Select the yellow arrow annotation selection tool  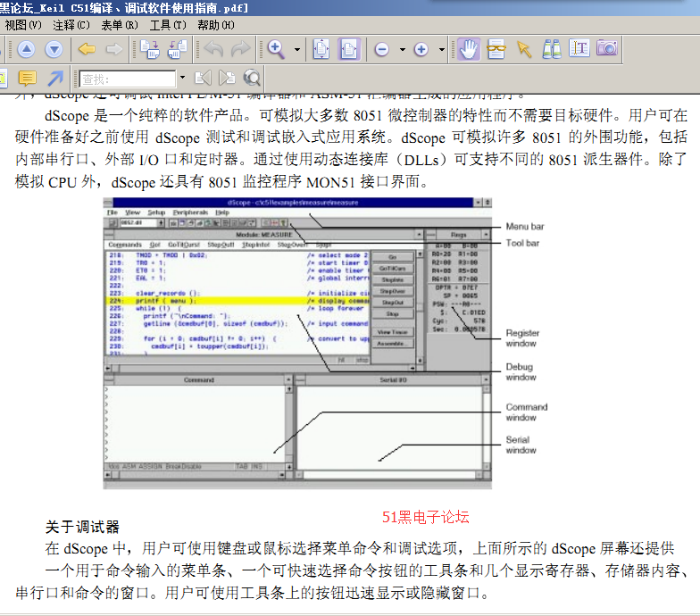click(x=524, y=49)
